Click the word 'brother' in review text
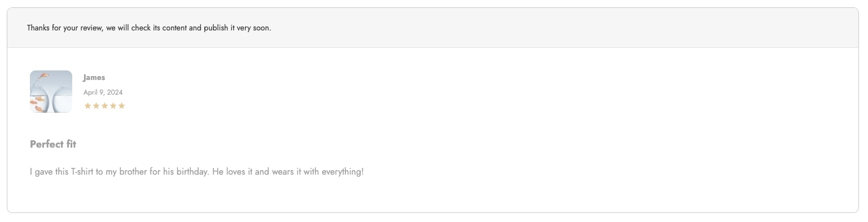This screenshot has height=222, width=868. [x=133, y=171]
